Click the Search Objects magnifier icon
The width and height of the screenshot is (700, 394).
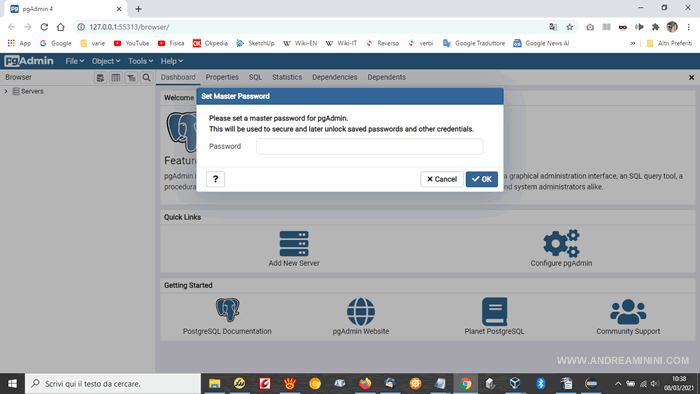coord(146,78)
